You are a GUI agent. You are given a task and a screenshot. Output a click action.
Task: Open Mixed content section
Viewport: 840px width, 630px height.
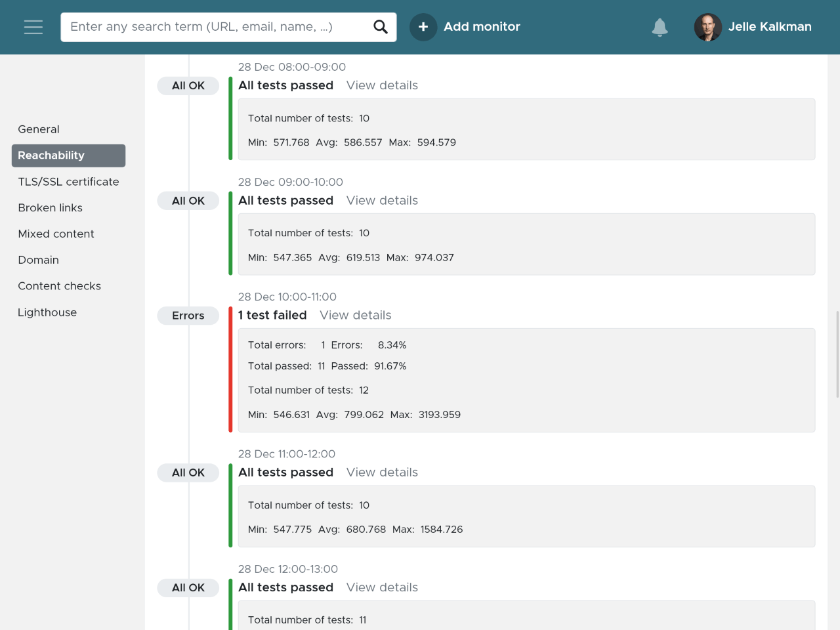pyautogui.click(x=56, y=234)
